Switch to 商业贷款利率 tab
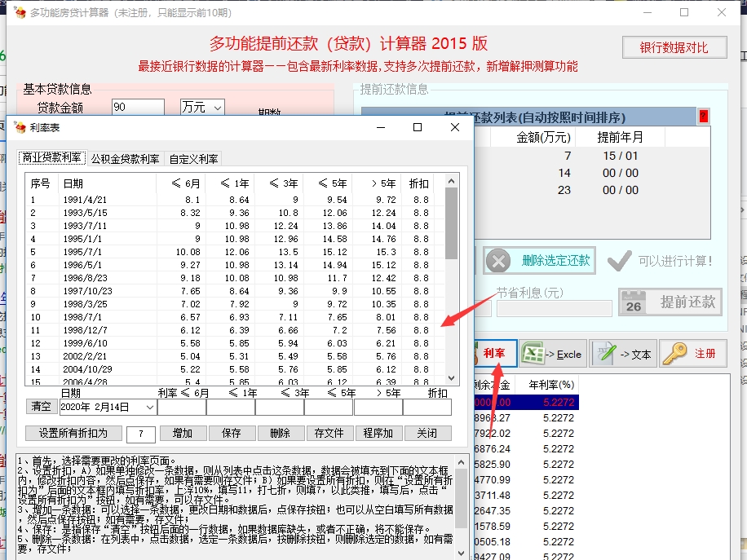747x560 pixels. pos(52,157)
